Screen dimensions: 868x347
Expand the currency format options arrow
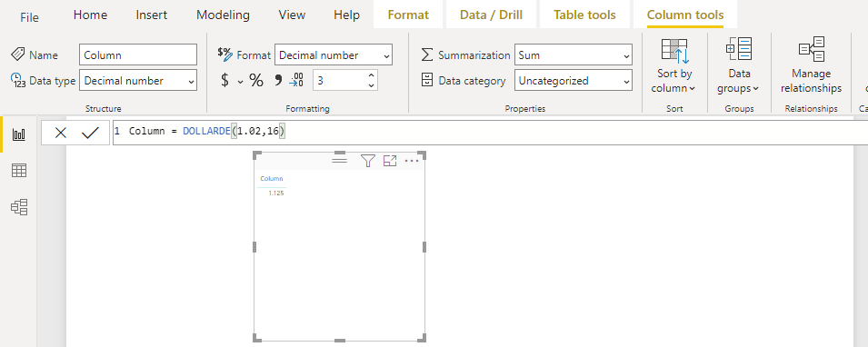pos(240,82)
